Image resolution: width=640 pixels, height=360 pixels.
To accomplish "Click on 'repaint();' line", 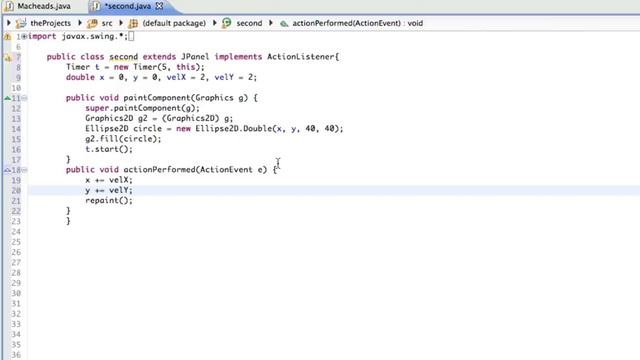I will (x=109, y=200).
